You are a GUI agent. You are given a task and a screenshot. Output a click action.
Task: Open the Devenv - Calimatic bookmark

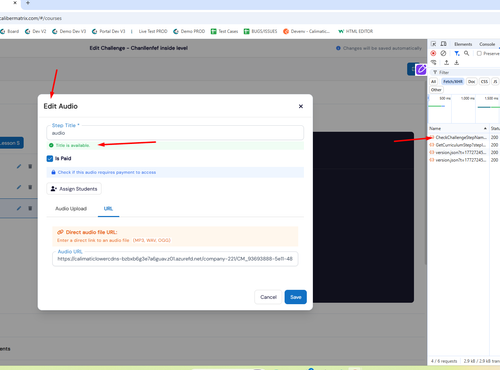pos(306,31)
